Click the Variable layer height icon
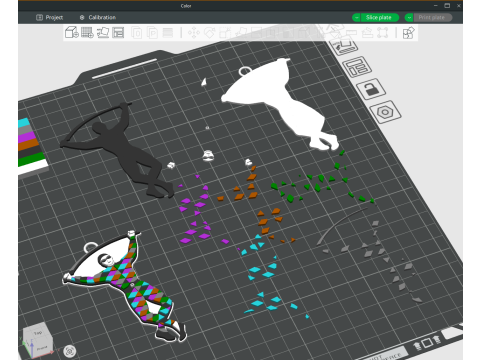Viewport: 480px width, 360px height. click(168, 33)
